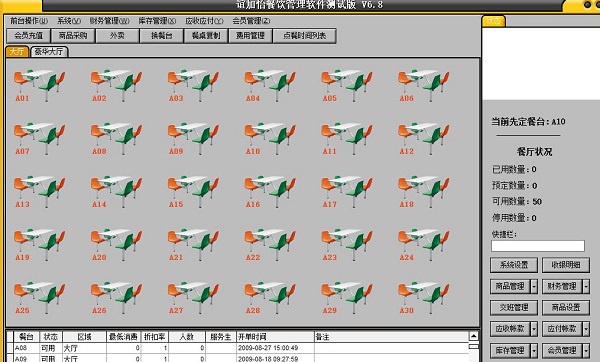Open the 应收帐款 dropdown arrow
The image size is (600, 362).
tap(534, 329)
